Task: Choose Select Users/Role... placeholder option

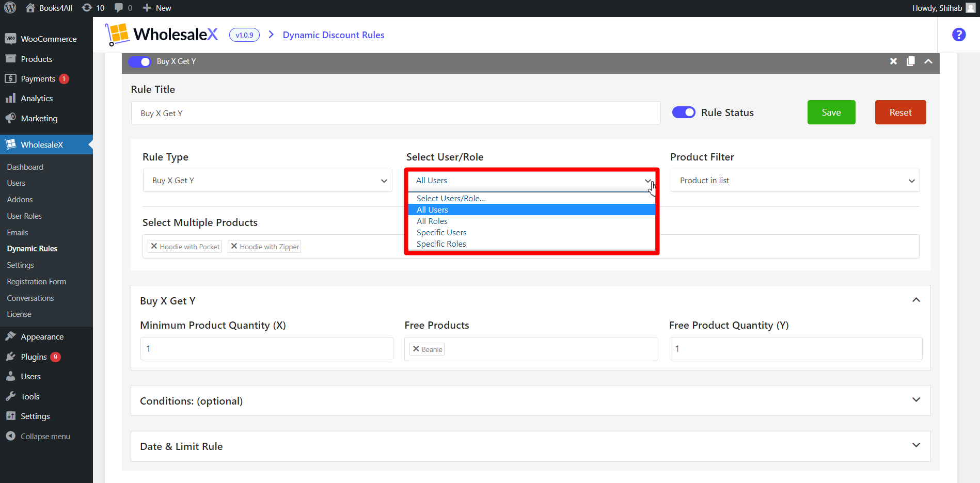Action: pyautogui.click(x=532, y=198)
